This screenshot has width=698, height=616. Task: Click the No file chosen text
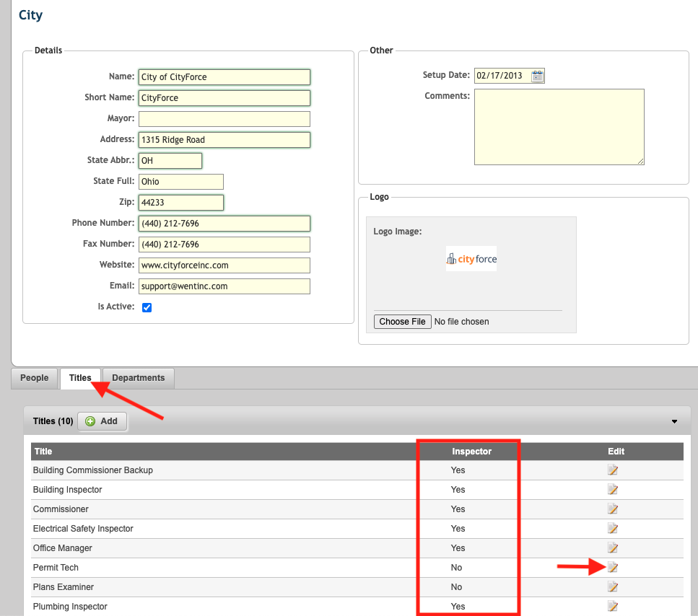point(462,322)
